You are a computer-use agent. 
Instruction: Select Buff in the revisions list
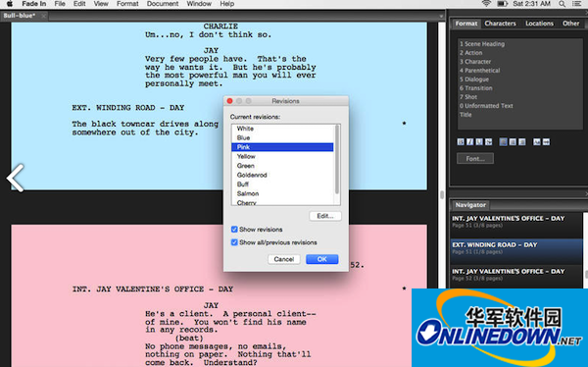(282, 184)
